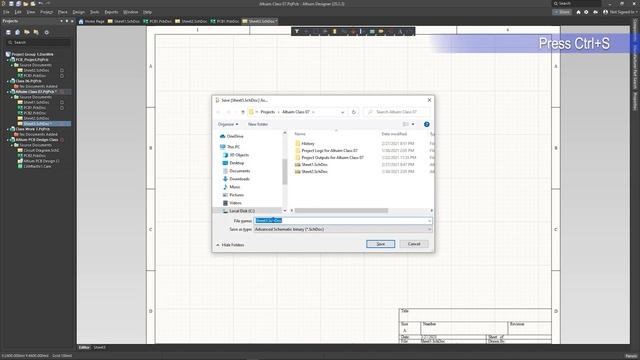Viewport: 640px width, 360px height.
Task: Open the address bar previous locations dropdown
Action: [x=342, y=112]
